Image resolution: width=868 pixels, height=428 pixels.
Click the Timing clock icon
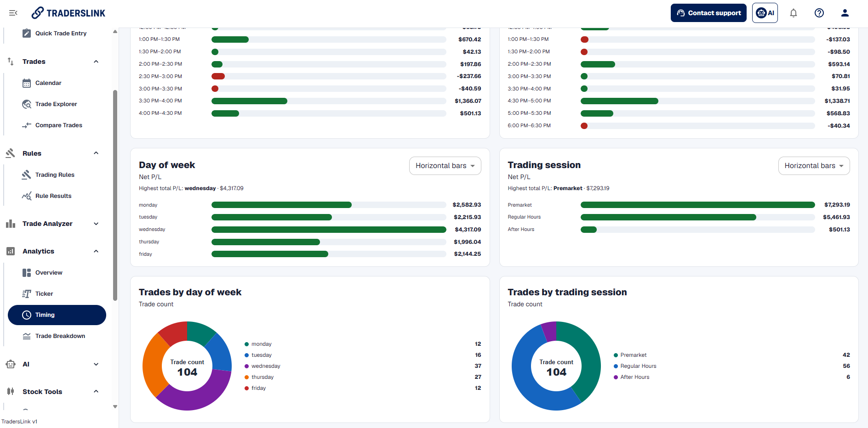[x=27, y=315]
